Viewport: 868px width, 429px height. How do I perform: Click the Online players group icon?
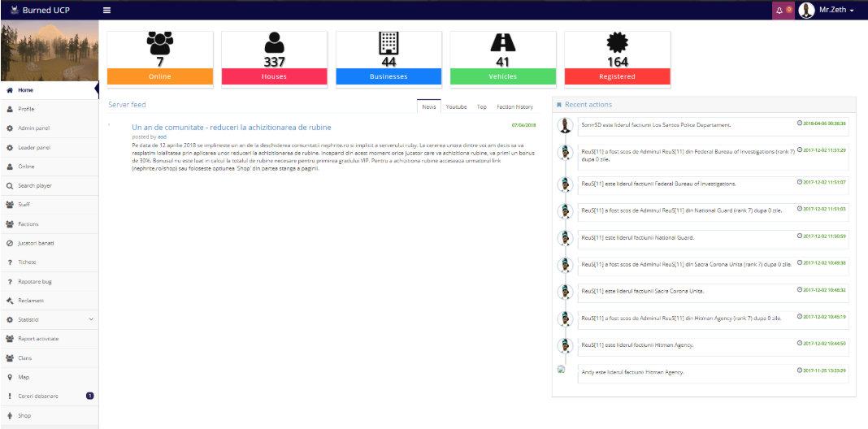[x=160, y=42]
